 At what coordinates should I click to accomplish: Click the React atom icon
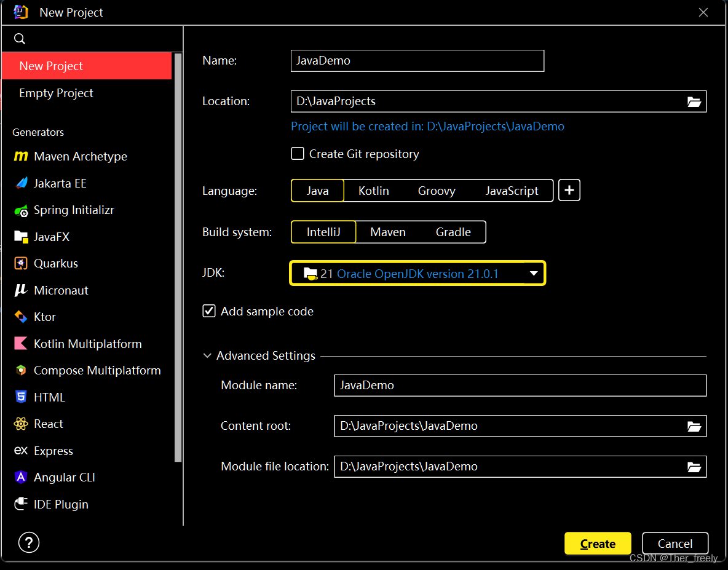(x=21, y=424)
